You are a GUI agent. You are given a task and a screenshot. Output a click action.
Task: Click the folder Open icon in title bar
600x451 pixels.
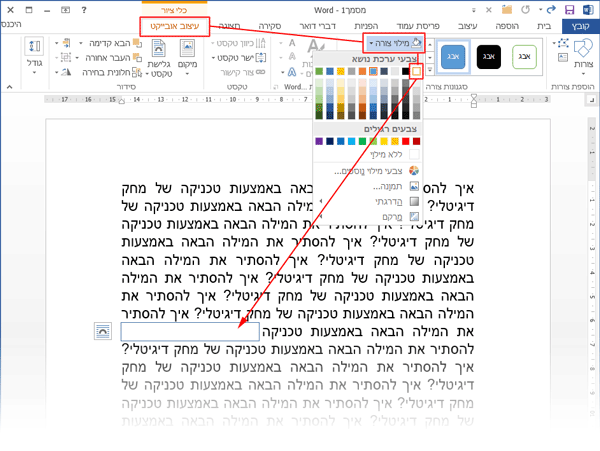(x=507, y=10)
